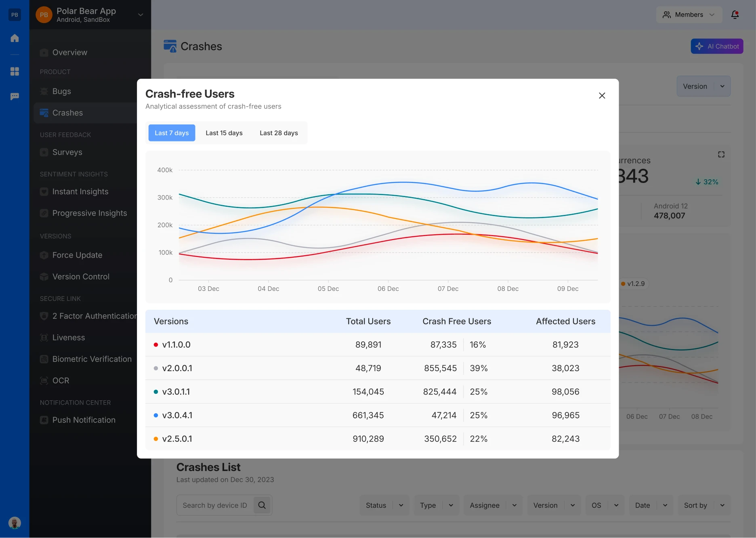Screen dimensions: 756x538
Task: Click the Search by device ID field
Action: [x=215, y=505]
